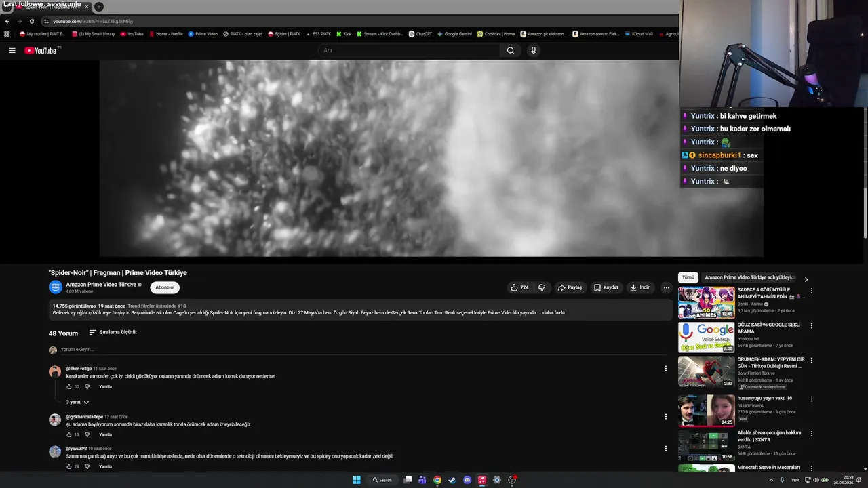This screenshot has height=488, width=868.
Task: Dislike the comment by @gokhancataltepe
Action: 87,434
